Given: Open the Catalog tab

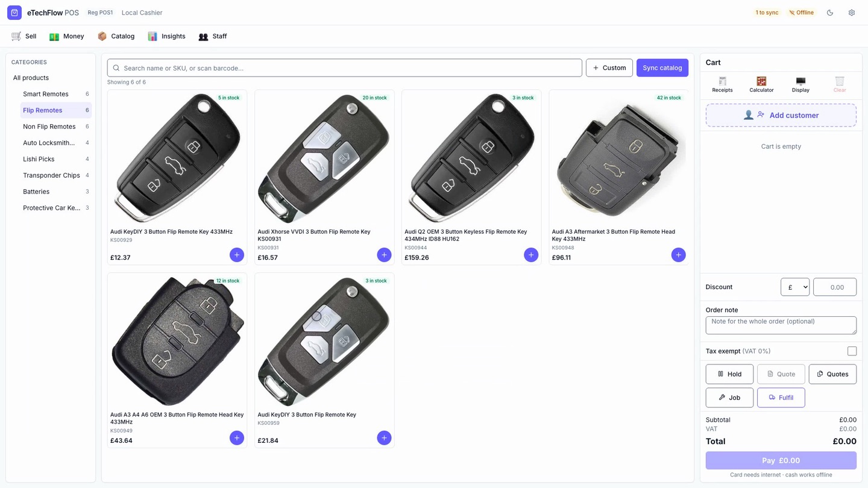Looking at the screenshot, I should [116, 36].
